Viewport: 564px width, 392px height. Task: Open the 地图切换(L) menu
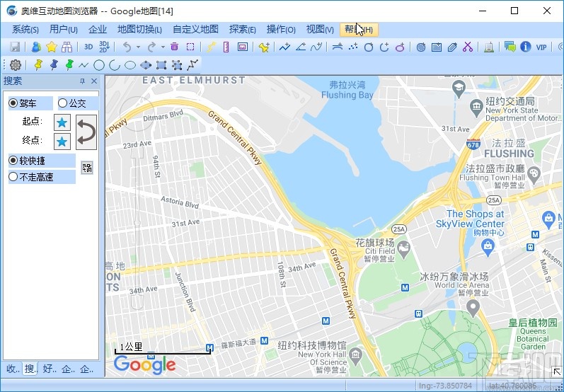[x=139, y=30]
